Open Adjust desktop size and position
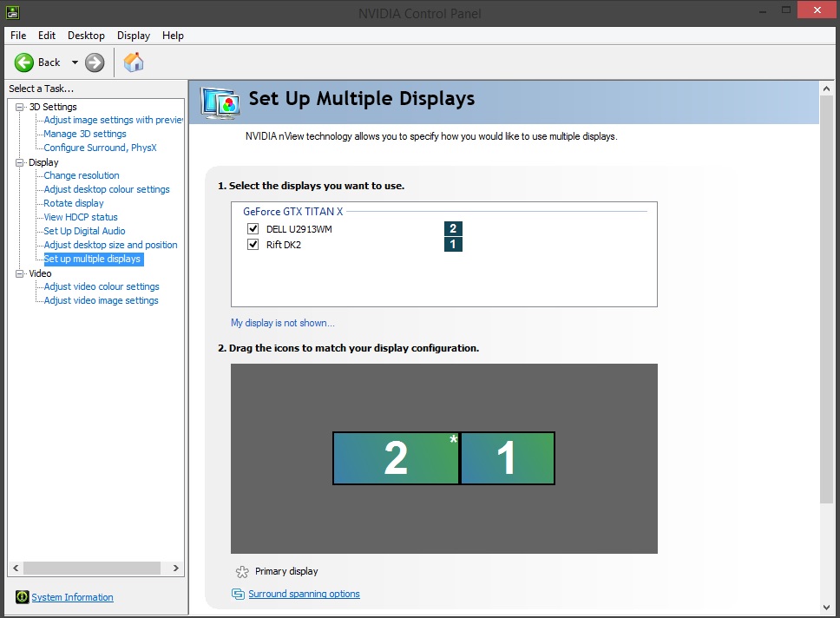 111,246
